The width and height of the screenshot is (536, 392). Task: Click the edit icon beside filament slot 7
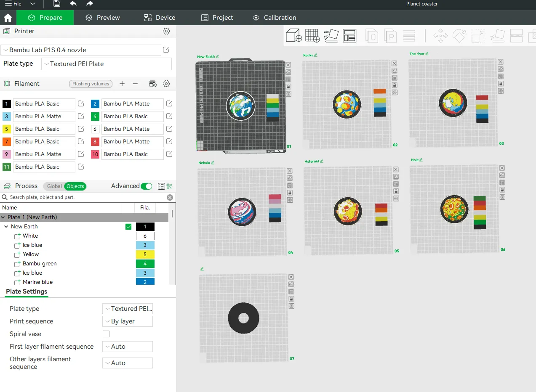81,142
